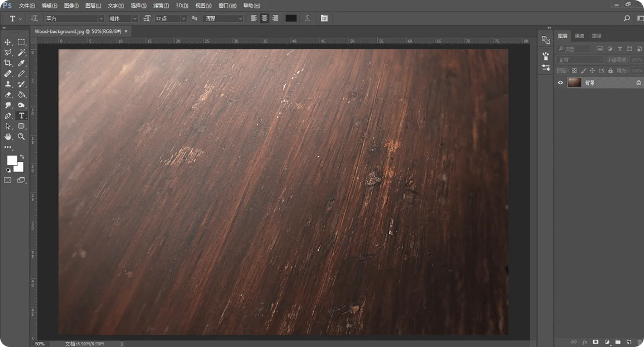
Task: Open the font size dropdown 12 点
Action: (x=171, y=18)
